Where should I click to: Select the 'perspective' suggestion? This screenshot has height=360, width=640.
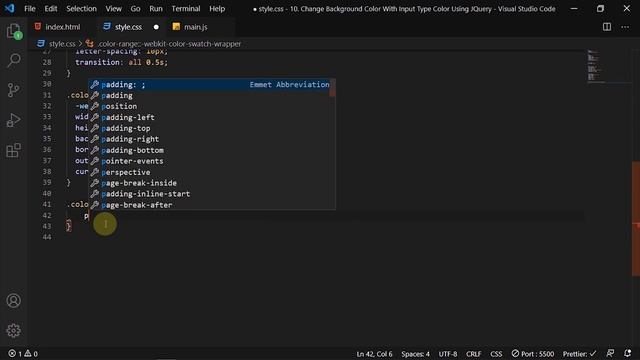209,172
